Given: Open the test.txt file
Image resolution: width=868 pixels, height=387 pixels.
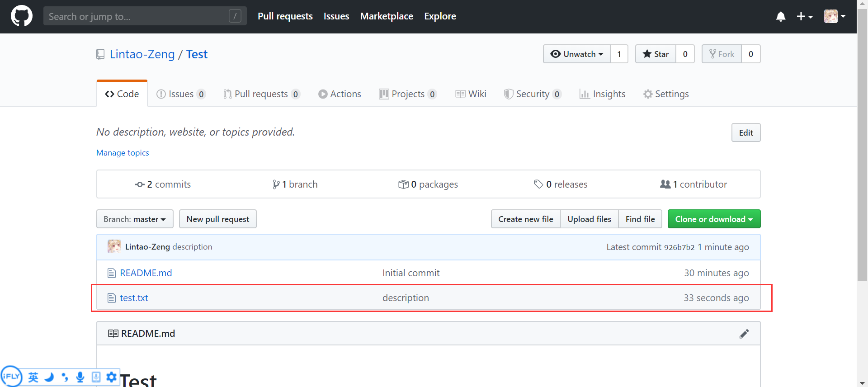Looking at the screenshot, I should (134, 298).
